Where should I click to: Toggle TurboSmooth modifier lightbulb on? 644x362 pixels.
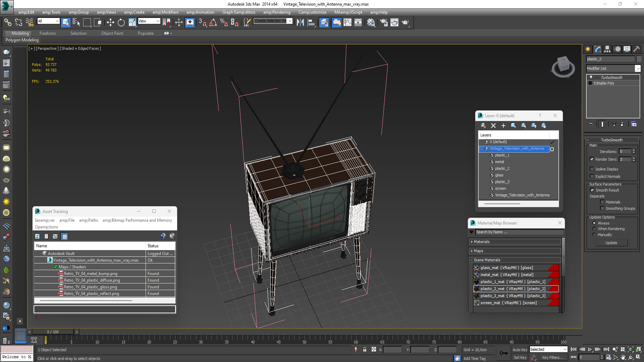pos(591,77)
